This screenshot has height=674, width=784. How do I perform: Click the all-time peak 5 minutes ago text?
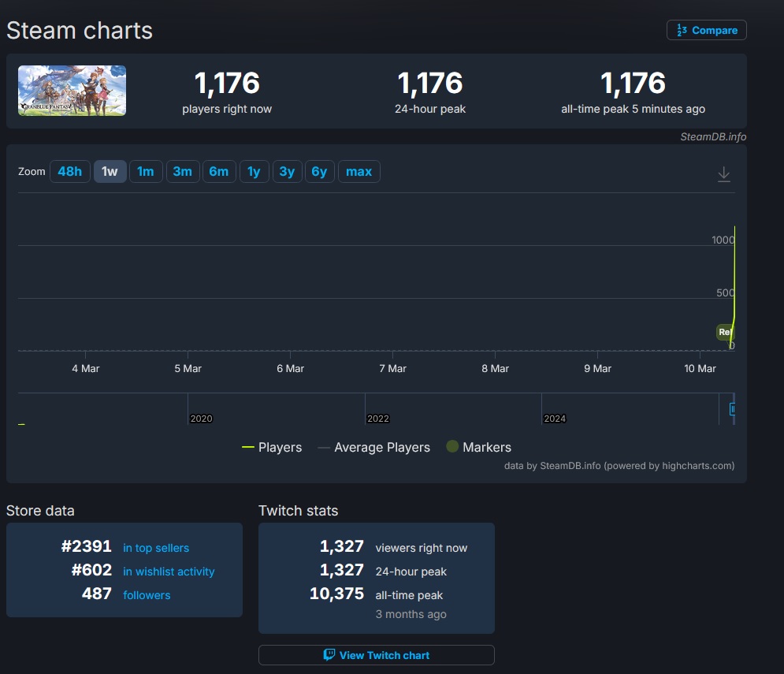633,109
